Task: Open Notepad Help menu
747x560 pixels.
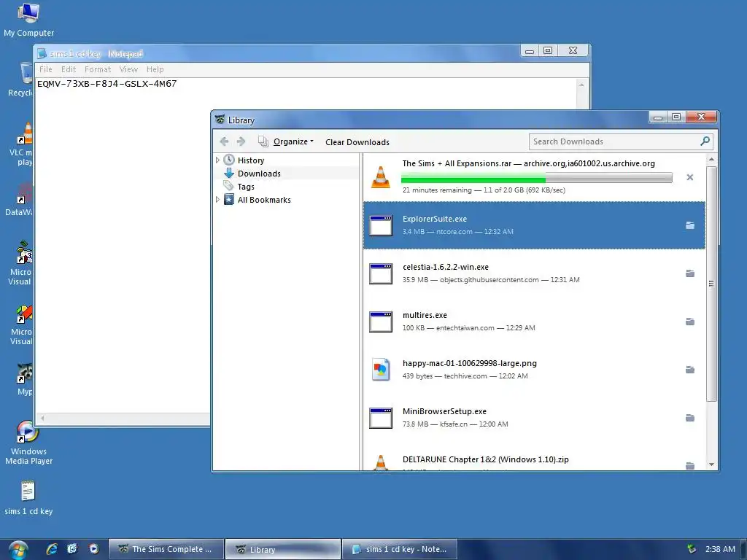Action: (x=155, y=69)
